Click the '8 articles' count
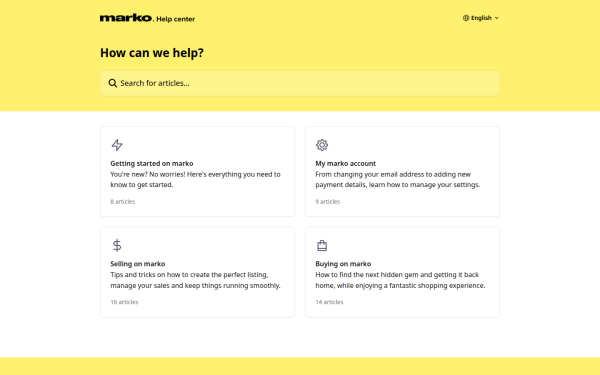 click(122, 202)
